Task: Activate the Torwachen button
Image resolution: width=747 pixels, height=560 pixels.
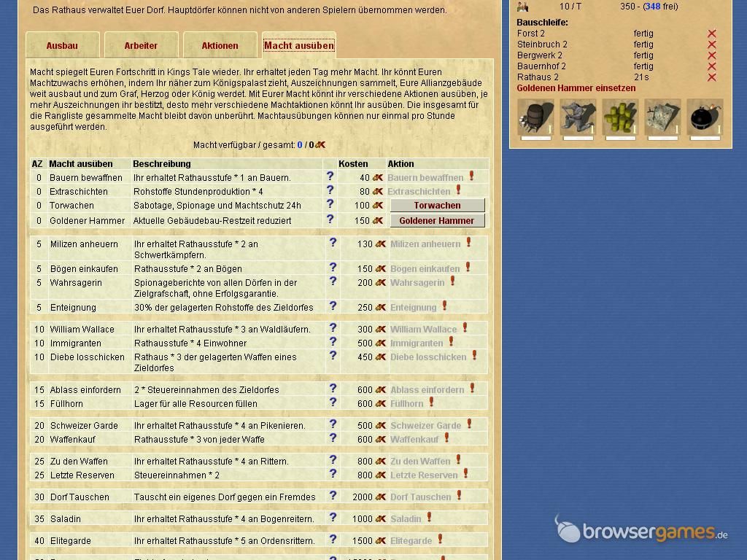Action: pyautogui.click(x=438, y=205)
